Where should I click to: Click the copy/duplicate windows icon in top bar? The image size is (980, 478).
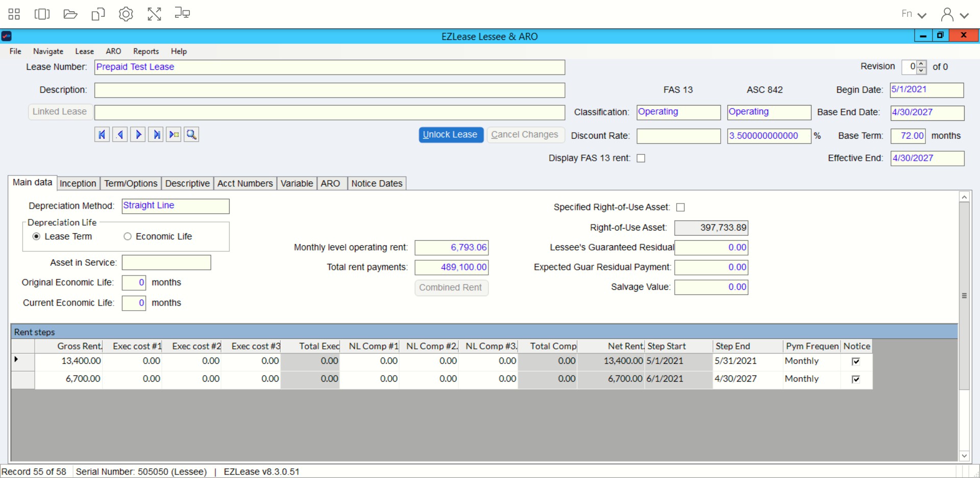(98, 14)
